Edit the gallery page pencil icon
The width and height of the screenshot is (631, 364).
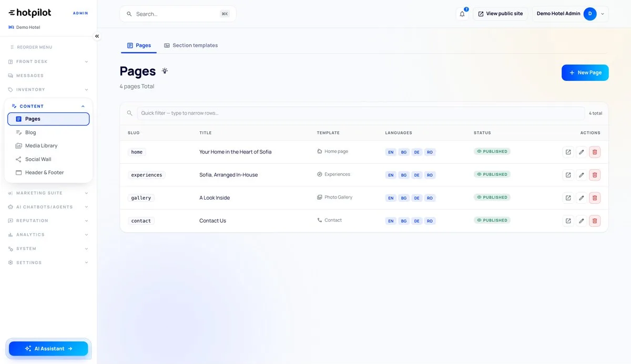pos(581,198)
